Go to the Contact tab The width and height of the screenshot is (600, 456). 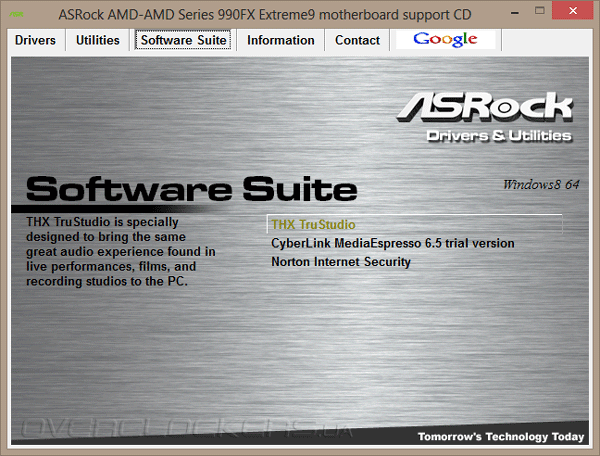[357, 40]
